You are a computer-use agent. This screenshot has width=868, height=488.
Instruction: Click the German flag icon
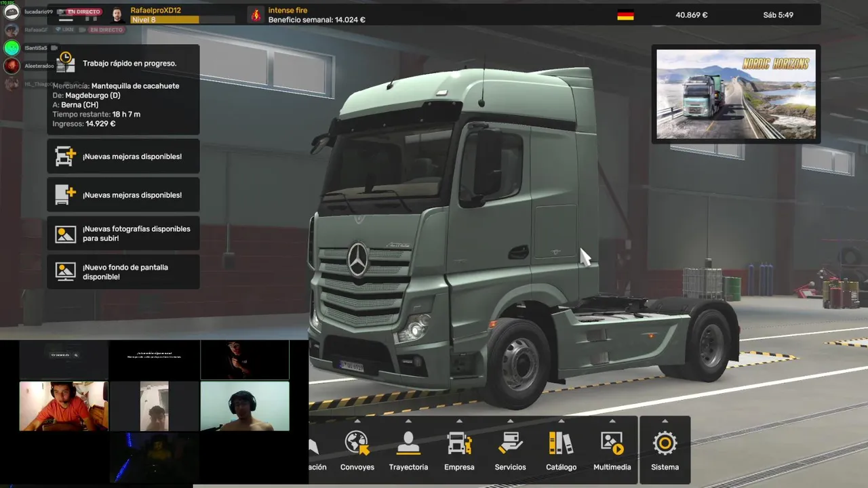coord(625,15)
